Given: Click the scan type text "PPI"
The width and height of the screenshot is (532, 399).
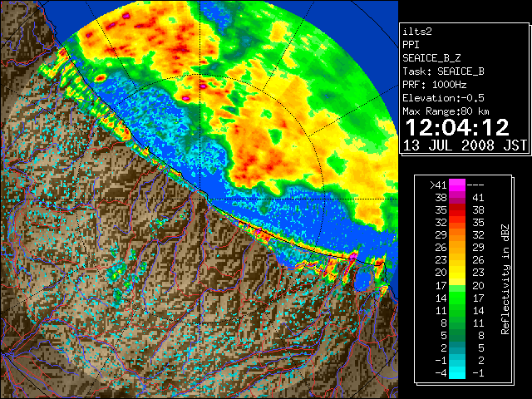Looking at the screenshot, I should click(x=411, y=45).
